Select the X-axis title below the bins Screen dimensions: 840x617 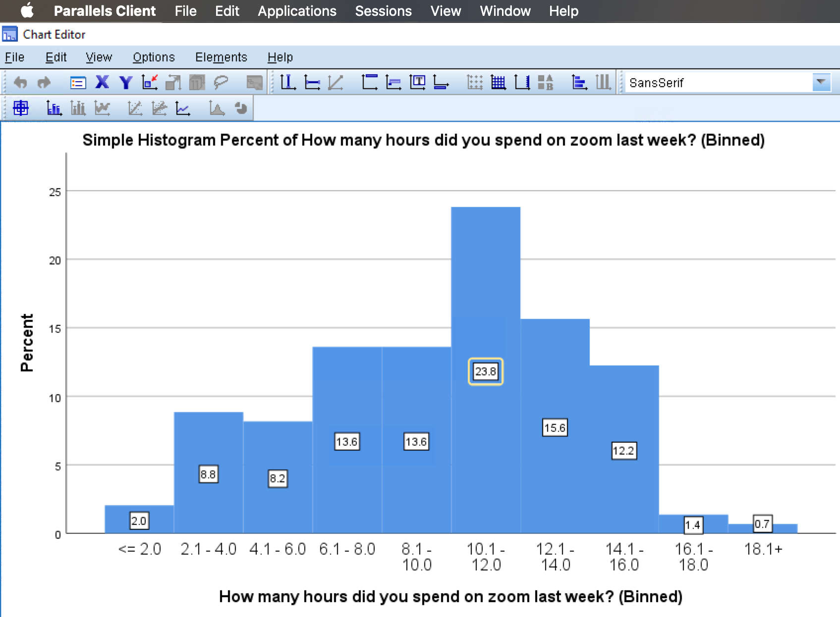(x=451, y=597)
